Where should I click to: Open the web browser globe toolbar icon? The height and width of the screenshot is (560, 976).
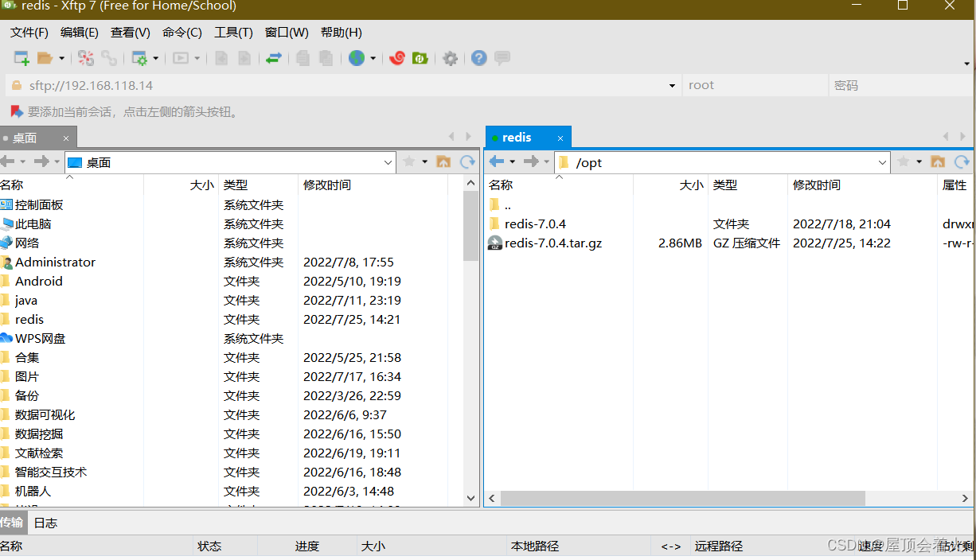[x=358, y=57]
